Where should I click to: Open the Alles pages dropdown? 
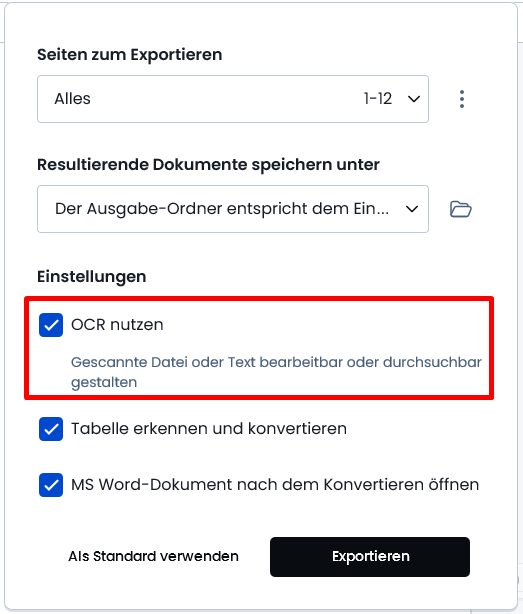[233, 99]
